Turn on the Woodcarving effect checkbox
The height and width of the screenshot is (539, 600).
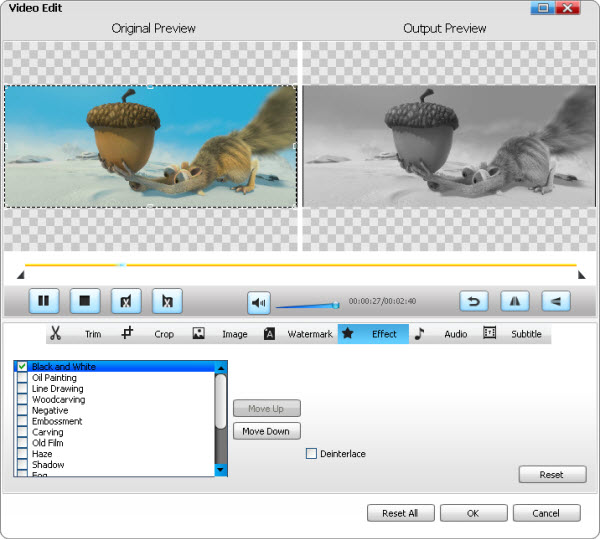tap(22, 399)
